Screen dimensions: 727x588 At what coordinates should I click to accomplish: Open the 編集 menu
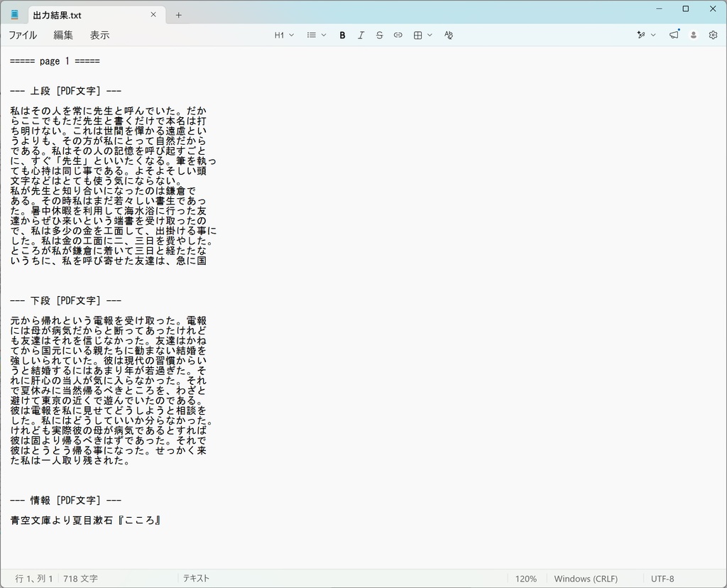click(x=63, y=36)
